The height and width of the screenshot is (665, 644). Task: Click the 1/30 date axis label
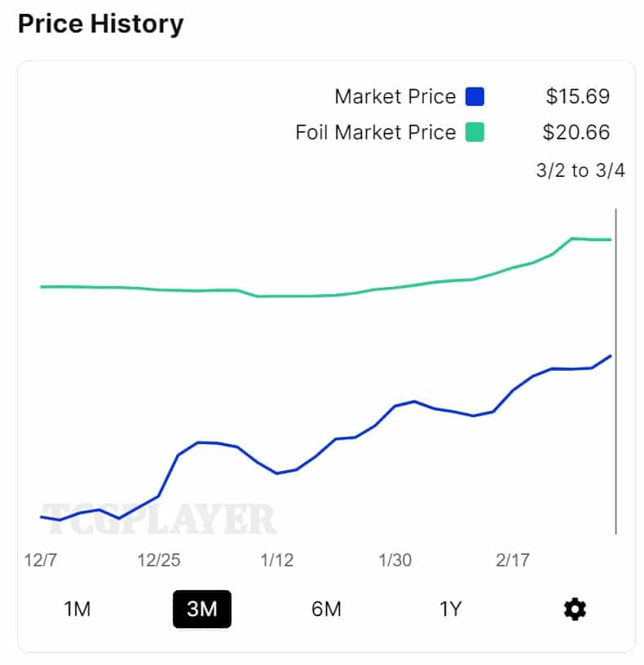[395, 561]
